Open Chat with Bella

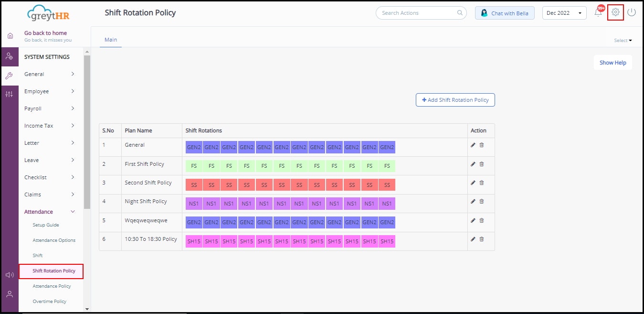click(x=505, y=13)
